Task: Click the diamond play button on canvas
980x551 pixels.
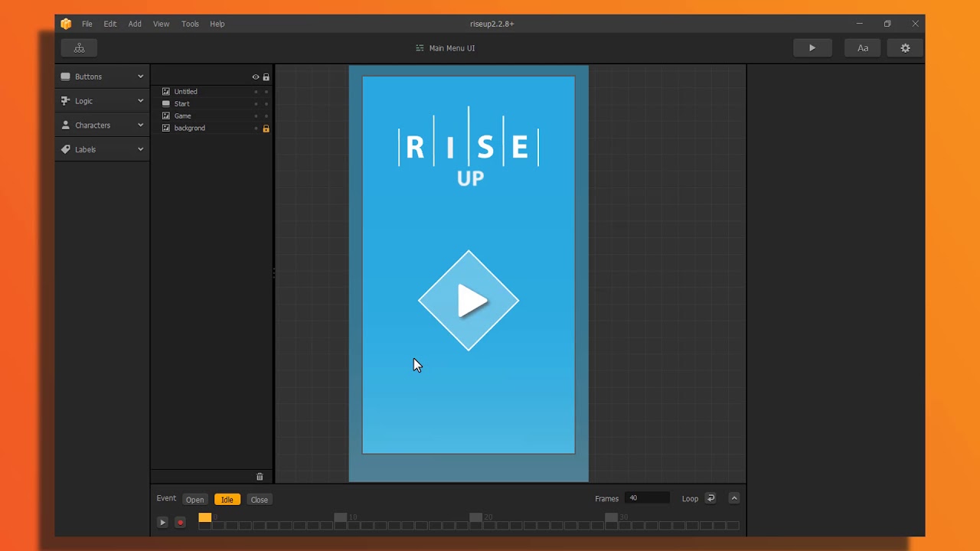Action: pyautogui.click(x=469, y=301)
